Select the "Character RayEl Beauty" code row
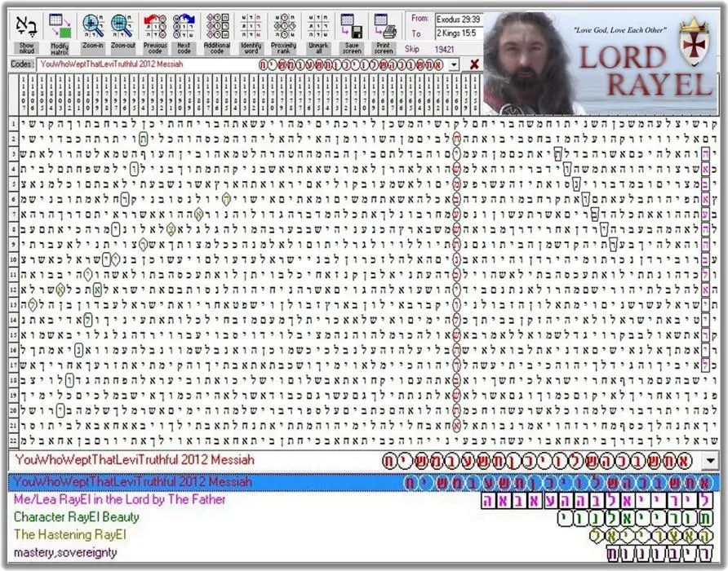Viewport: 728px width, 571px height. click(x=363, y=518)
